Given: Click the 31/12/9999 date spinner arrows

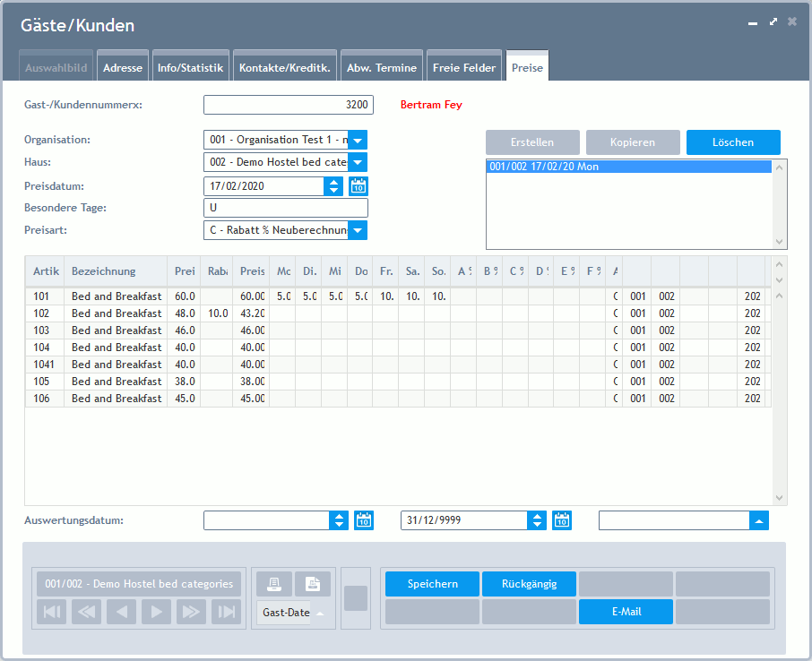Looking at the screenshot, I should (537, 520).
